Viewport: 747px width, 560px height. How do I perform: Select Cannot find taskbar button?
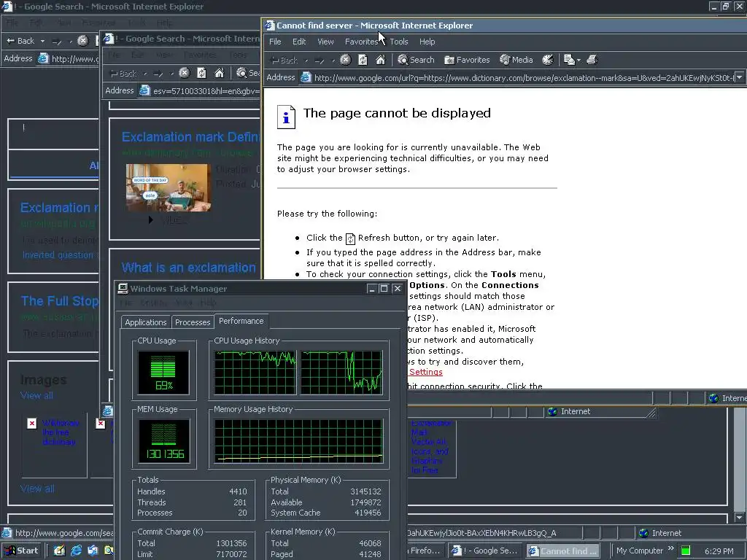point(563,551)
